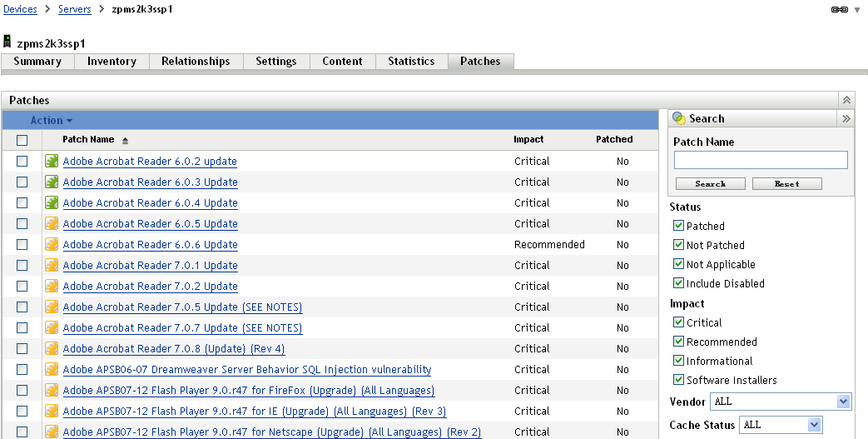868x439 pixels.
Task: Open Adobe Acrobat Reader 7.0.1 Update link
Action: 150,266
